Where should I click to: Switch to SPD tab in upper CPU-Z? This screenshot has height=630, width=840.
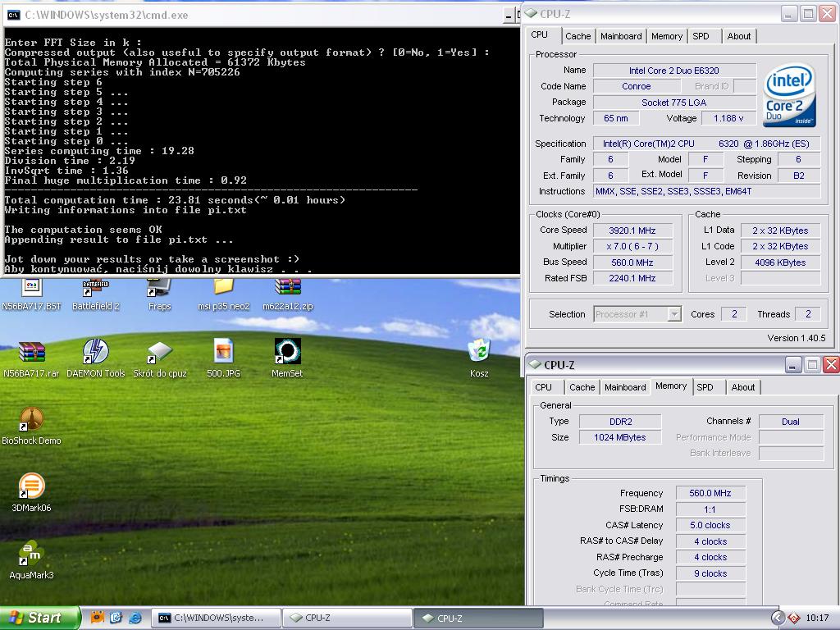(x=701, y=36)
